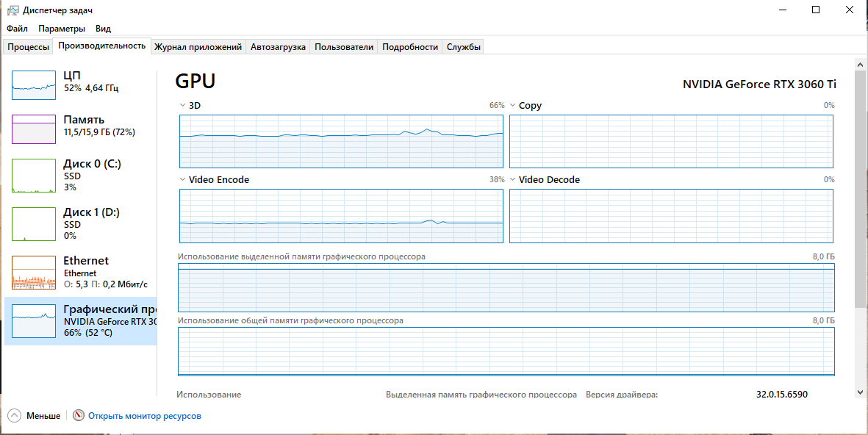Screen dimensions: 868x435
Task: Click the dedicated GPU memory graph
Action: 506,288
